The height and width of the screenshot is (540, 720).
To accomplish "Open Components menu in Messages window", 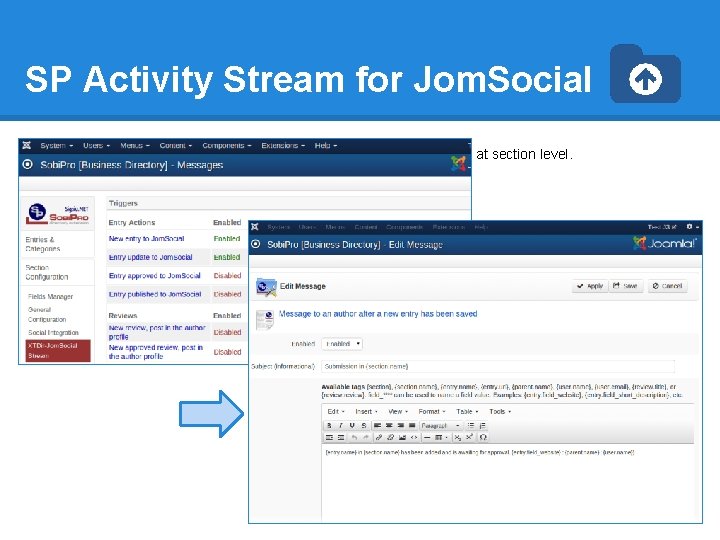I will [227, 146].
